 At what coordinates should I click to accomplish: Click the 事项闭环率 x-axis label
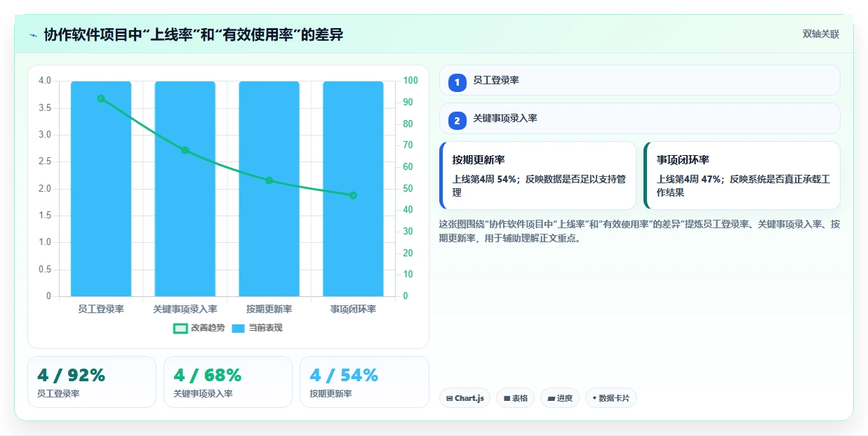coord(353,309)
